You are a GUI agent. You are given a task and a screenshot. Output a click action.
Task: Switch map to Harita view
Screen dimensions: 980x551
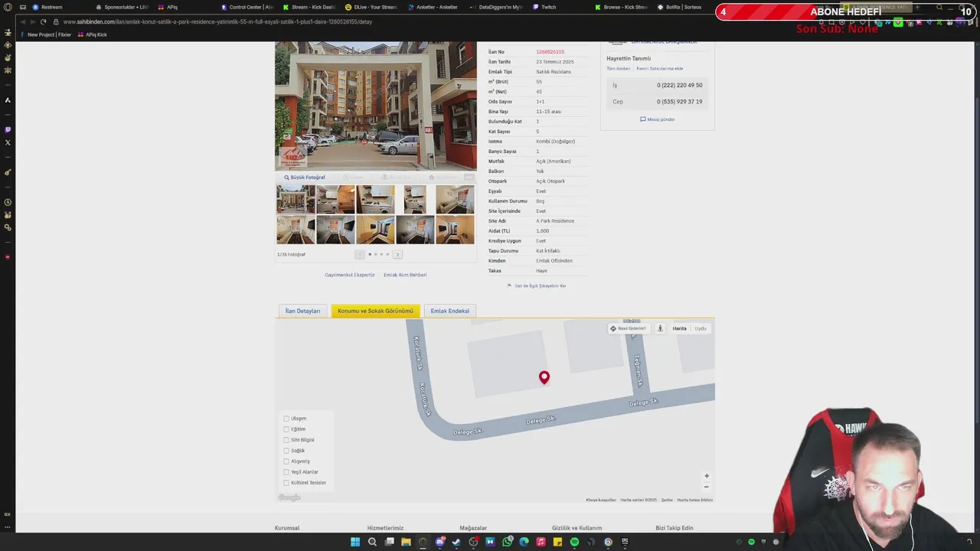(679, 328)
